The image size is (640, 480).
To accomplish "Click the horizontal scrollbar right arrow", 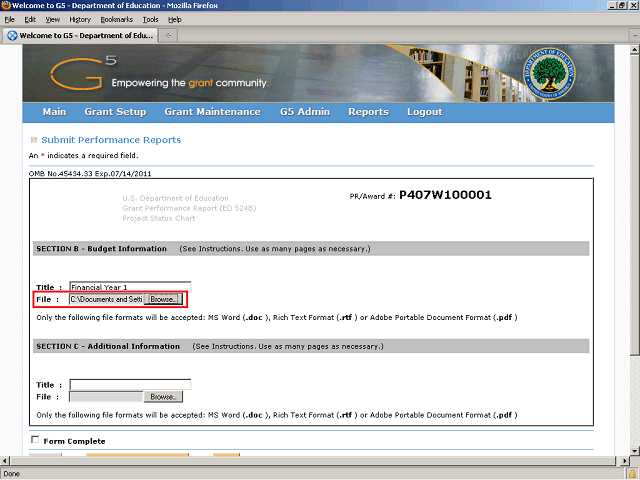I will (x=624, y=461).
